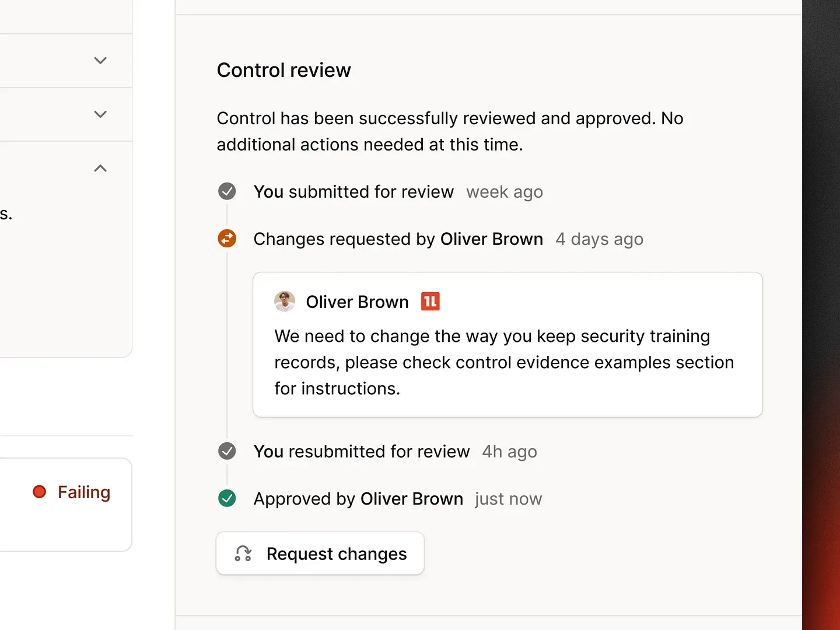Collapse the open section using the up chevron

tap(100, 169)
